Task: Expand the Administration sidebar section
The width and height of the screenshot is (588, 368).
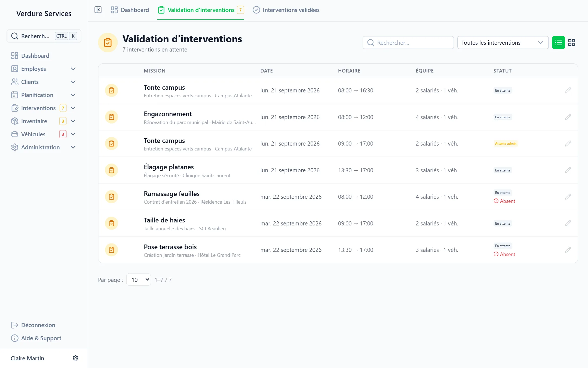Action: (73, 147)
